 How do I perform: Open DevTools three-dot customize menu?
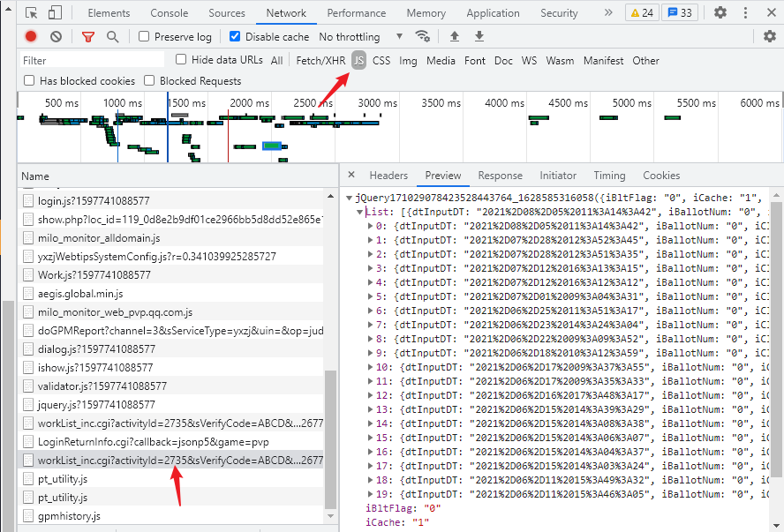(x=745, y=12)
